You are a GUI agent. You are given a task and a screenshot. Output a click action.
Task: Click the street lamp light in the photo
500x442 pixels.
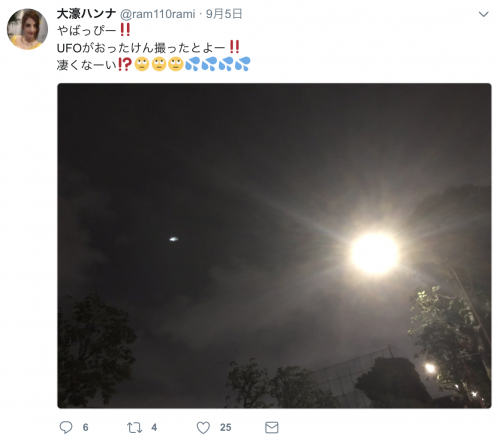click(430, 368)
